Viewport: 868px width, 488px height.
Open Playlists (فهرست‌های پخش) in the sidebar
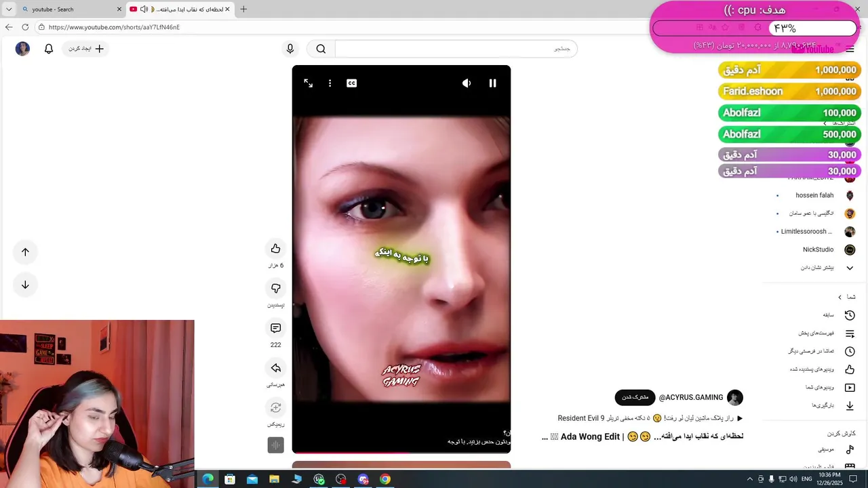click(827, 333)
